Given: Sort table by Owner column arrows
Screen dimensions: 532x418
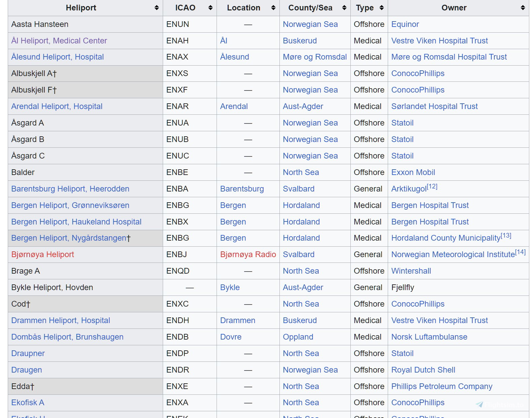Looking at the screenshot, I should click(523, 8).
